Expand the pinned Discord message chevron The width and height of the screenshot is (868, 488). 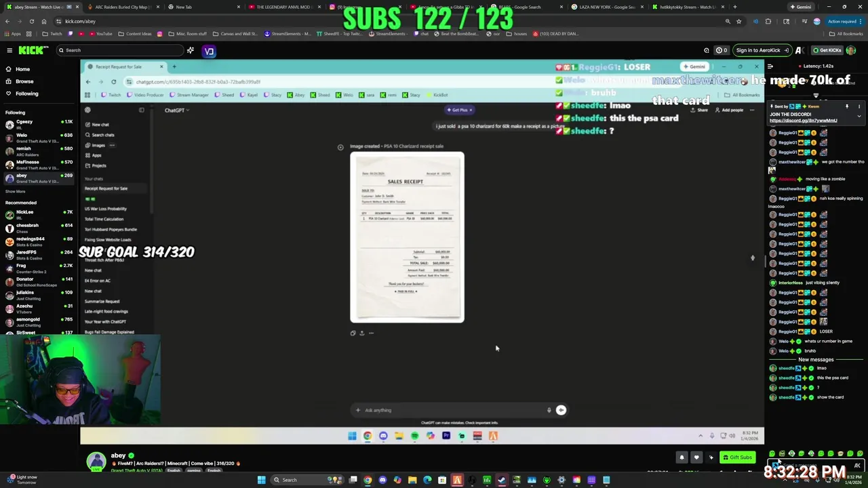tap(859, 117)
